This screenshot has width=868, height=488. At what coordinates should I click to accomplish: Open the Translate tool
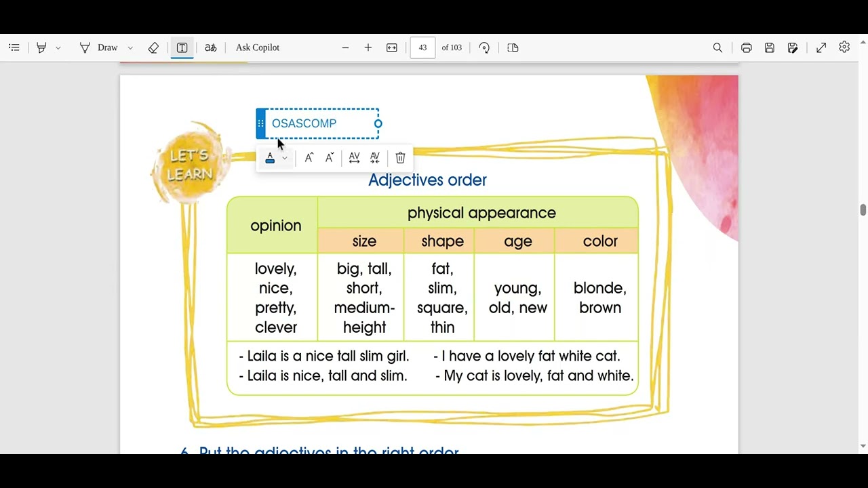point(211,47)
